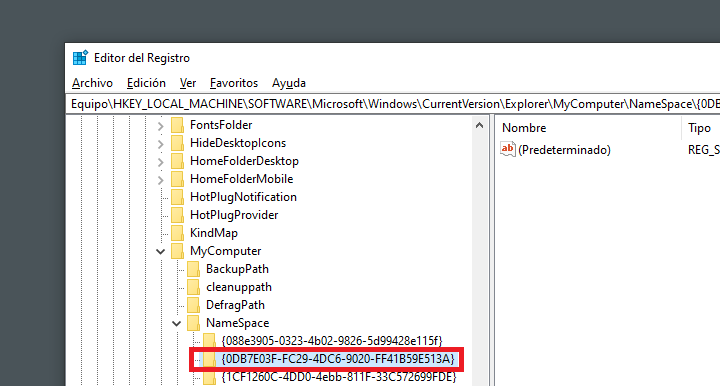Select the (Predeterminado) value name
The width and height of the screenshot is (720, 386).
(x=564, y=150)
